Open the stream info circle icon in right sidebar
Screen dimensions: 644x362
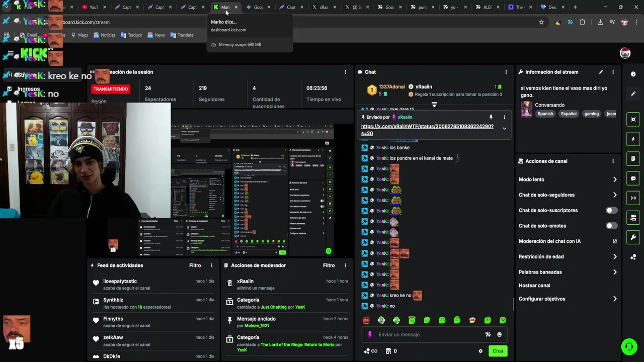click(x=633, y=74)
